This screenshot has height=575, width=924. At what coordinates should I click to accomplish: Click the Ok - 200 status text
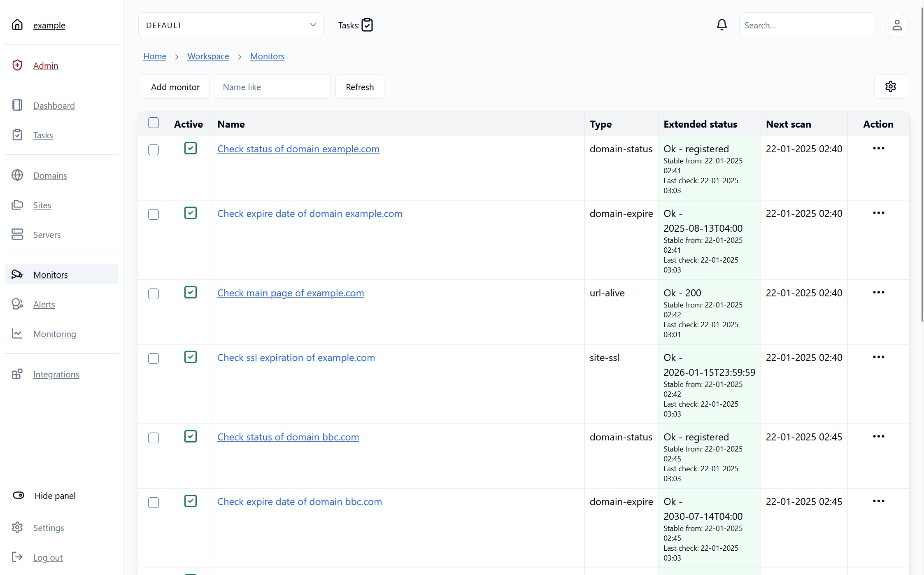pos(682,293)
